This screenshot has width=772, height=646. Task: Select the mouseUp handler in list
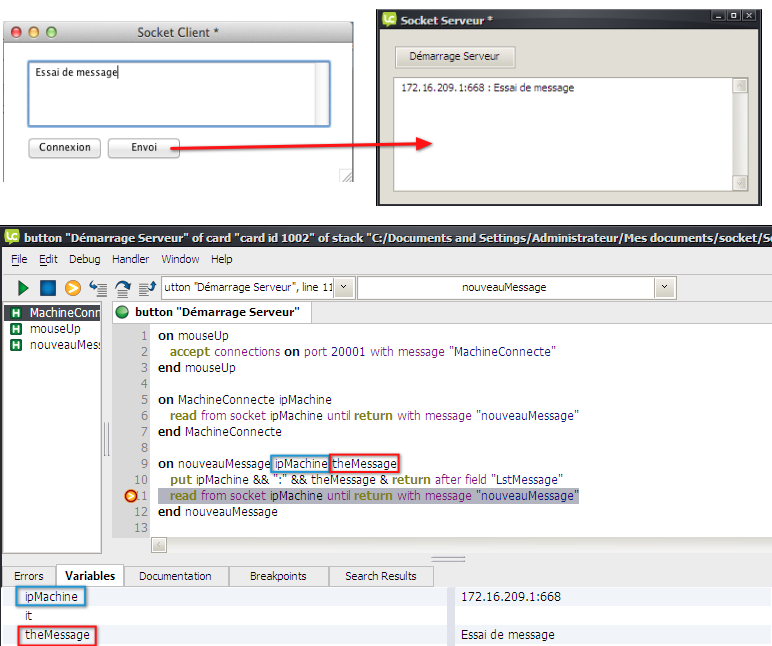(x=55, y=329)
